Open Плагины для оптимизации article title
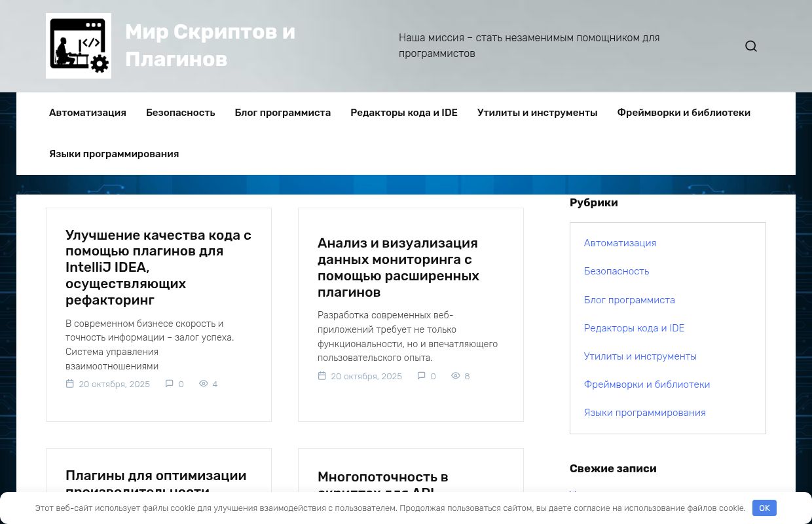Image resolution: width=812 pixels, height=524 pixels. click(x=156, y=476)
